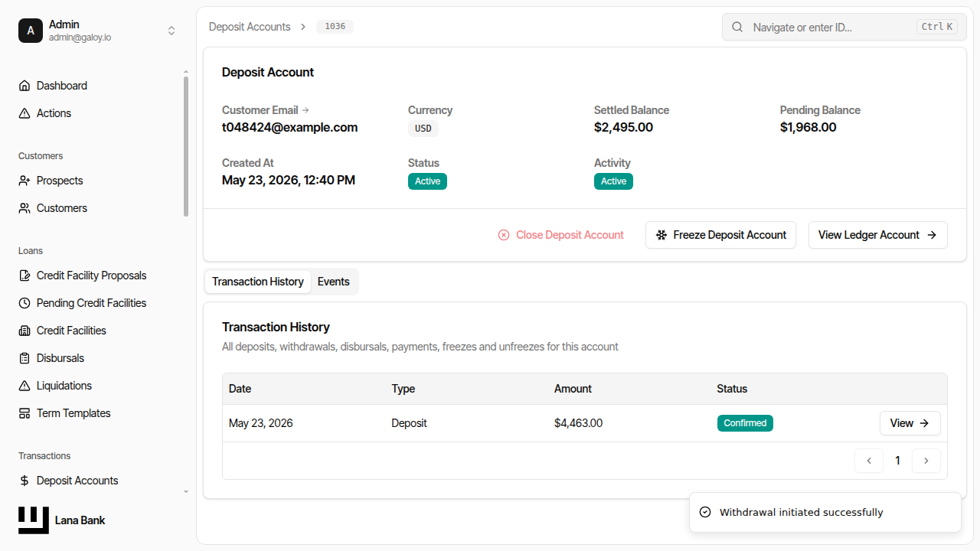Click the Credit Facility Proposals edit icon
Image resolution: width=980 pixels, height=551 pixels.
coord(24,275)
